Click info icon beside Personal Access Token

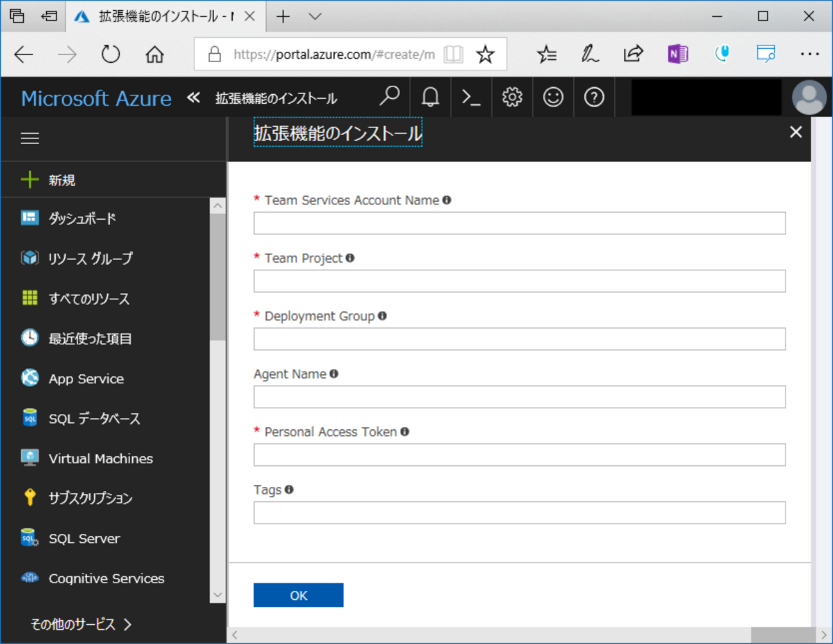point(405,432)
